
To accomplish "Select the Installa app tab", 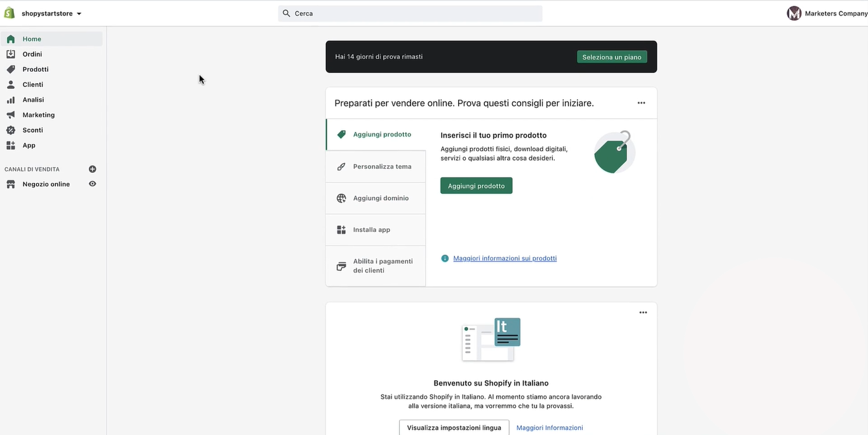I will [376, 230].
